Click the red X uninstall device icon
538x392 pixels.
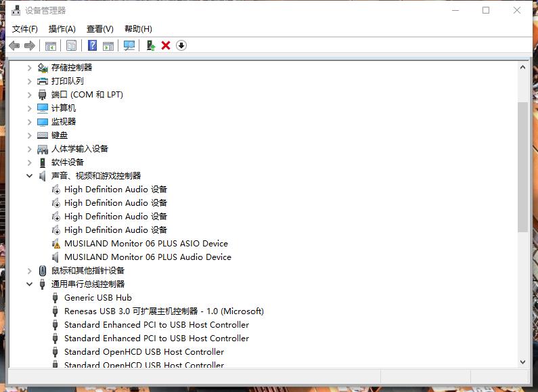tap(166, 45)
